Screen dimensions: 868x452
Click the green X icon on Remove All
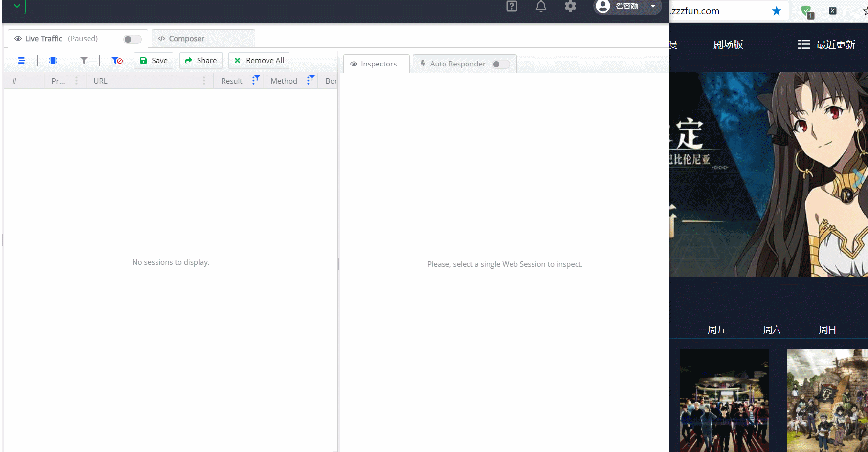(x=237, y=61)
